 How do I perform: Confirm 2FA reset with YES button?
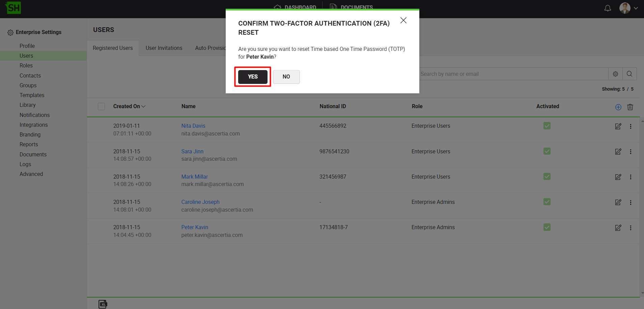pos(253,77)
